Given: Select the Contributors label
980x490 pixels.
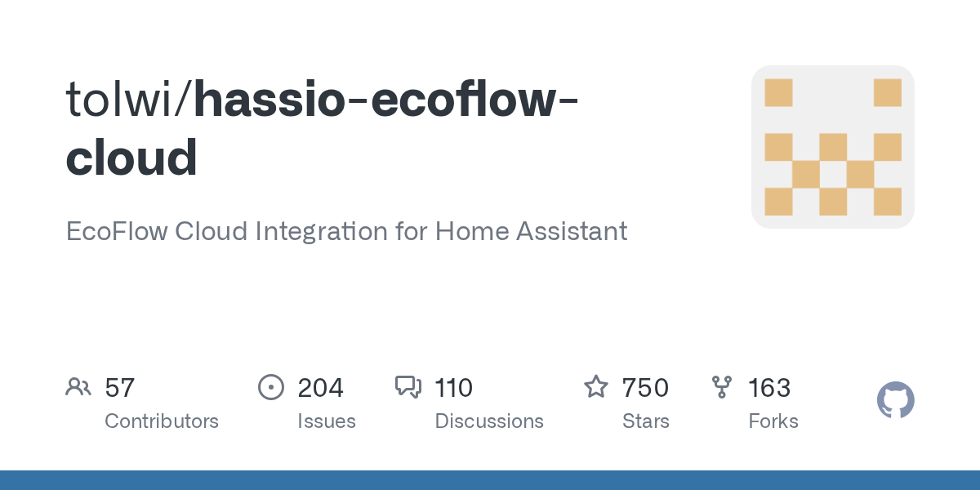Looking at the screenshot, I should pos(162,421).
